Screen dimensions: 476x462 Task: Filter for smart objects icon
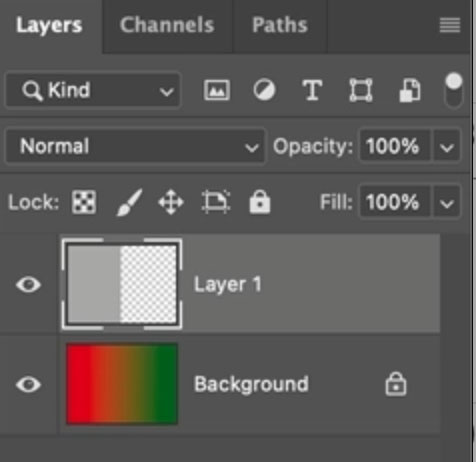[410, 90]
